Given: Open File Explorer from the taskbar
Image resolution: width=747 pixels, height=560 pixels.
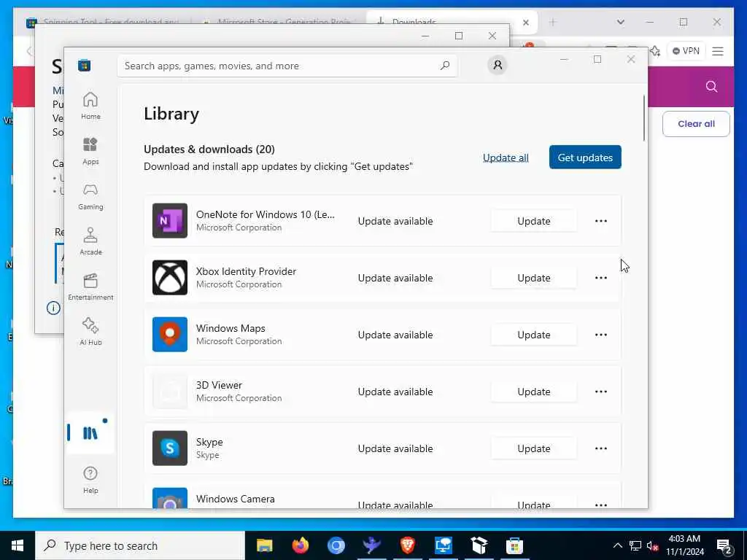Looking at the screenshot, I should (x=264, y=545).
